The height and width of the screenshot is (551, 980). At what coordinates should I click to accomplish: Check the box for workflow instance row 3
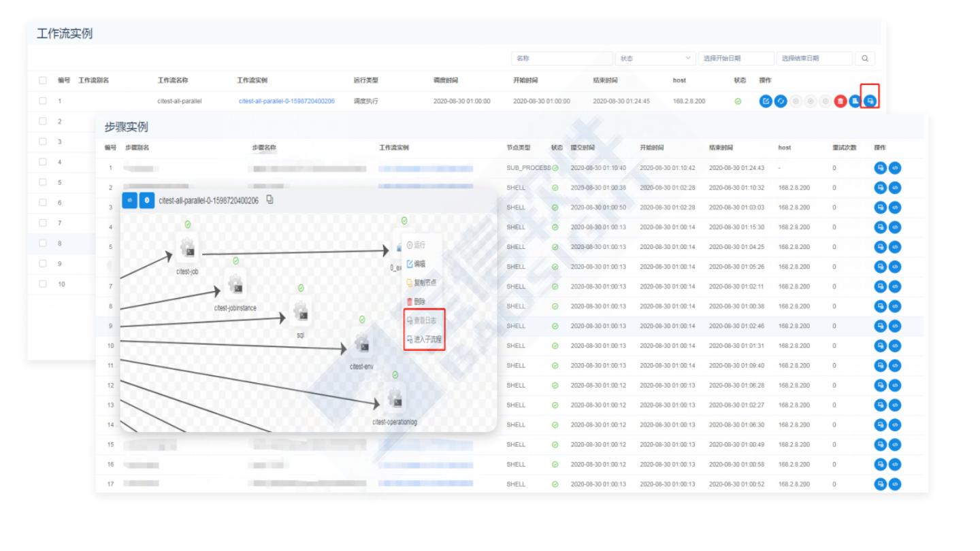tap(43, 141)
